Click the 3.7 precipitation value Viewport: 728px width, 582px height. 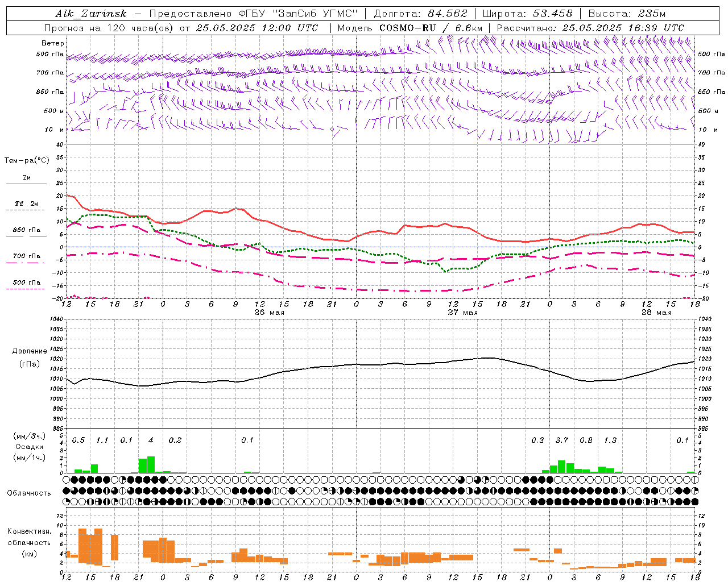(562, 440)
